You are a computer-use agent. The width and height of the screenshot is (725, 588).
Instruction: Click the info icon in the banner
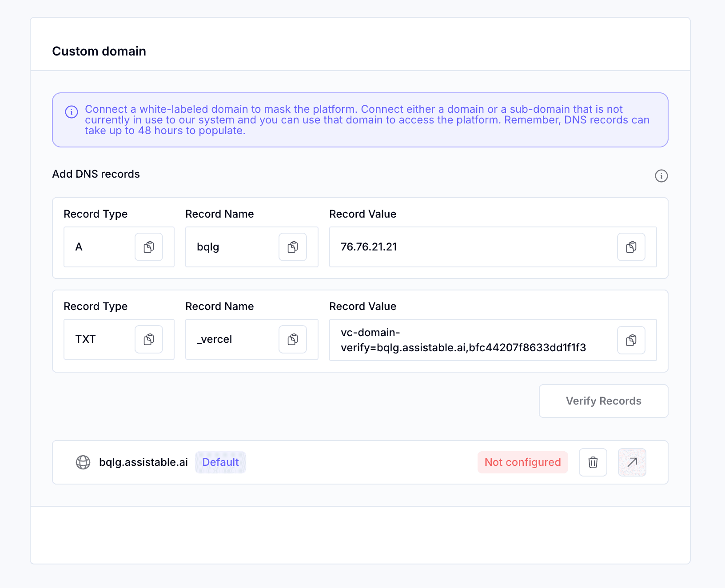click(x=71, y=112)
